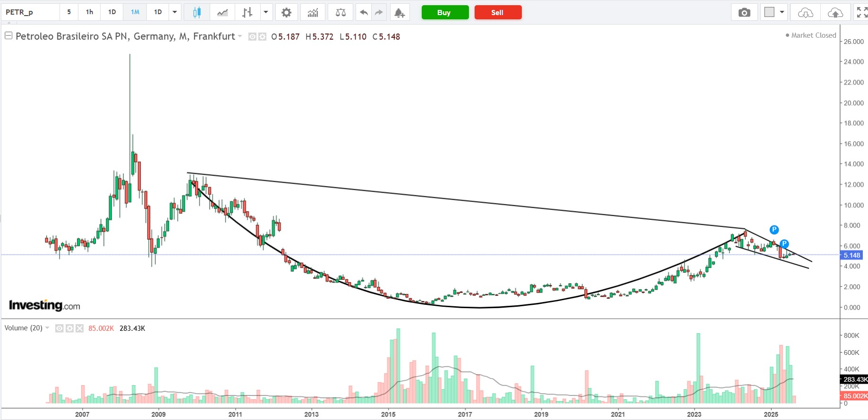Open the time interval dropdown arrow
This screenshot has height=420, width=868.
175,12
